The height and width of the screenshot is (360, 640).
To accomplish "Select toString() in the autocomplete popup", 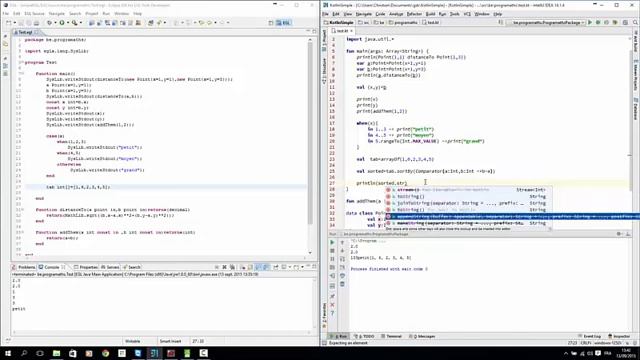I will pyautogui.click(x=467, y=196).
